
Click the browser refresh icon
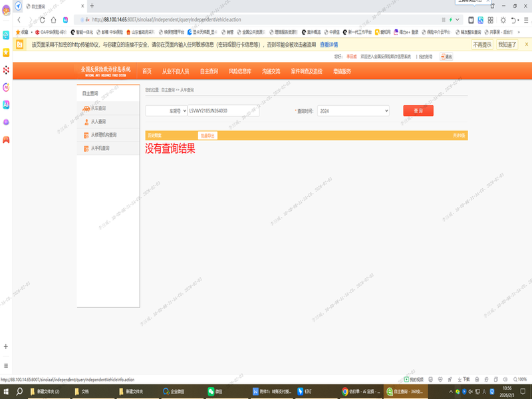click(x=42, y=20)
